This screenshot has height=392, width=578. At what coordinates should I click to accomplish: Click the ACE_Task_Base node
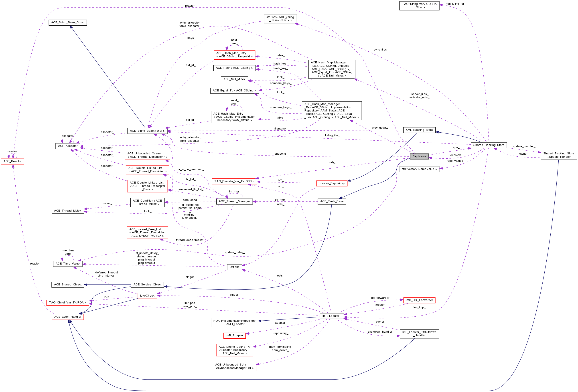click(x=332, y=201)
